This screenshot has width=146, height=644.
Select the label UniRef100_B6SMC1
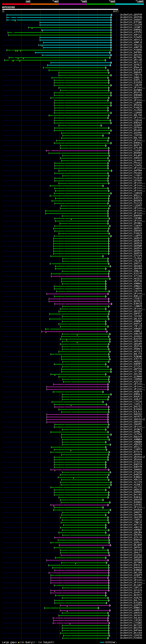pos(131,301)
